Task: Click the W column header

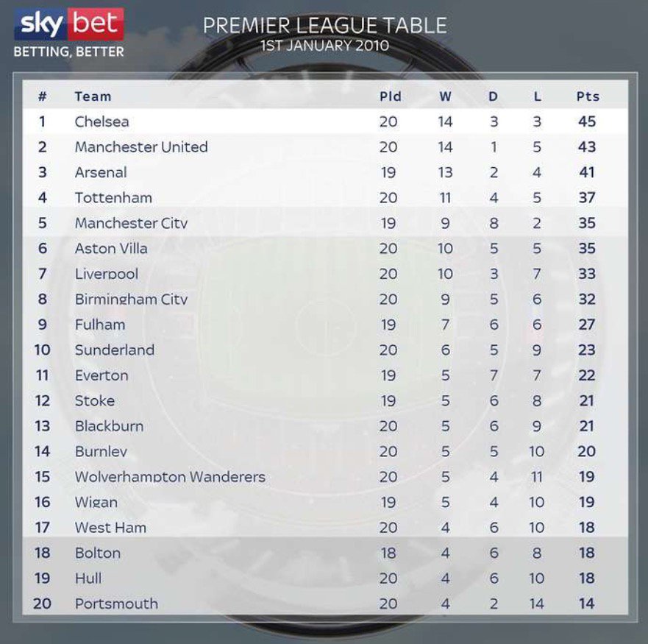Action: (445, 96)
